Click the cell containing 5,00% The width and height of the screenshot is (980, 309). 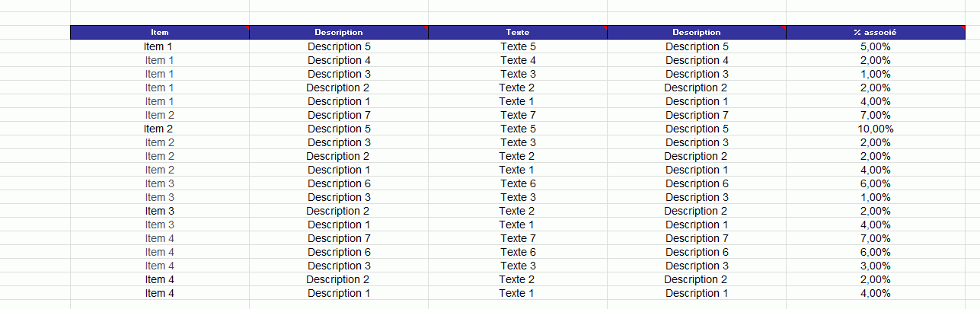(875, 46)
